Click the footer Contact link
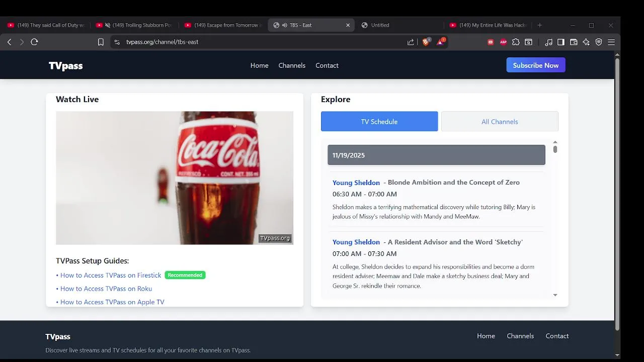This screenshot has width=644, height=362. [557, 336]
